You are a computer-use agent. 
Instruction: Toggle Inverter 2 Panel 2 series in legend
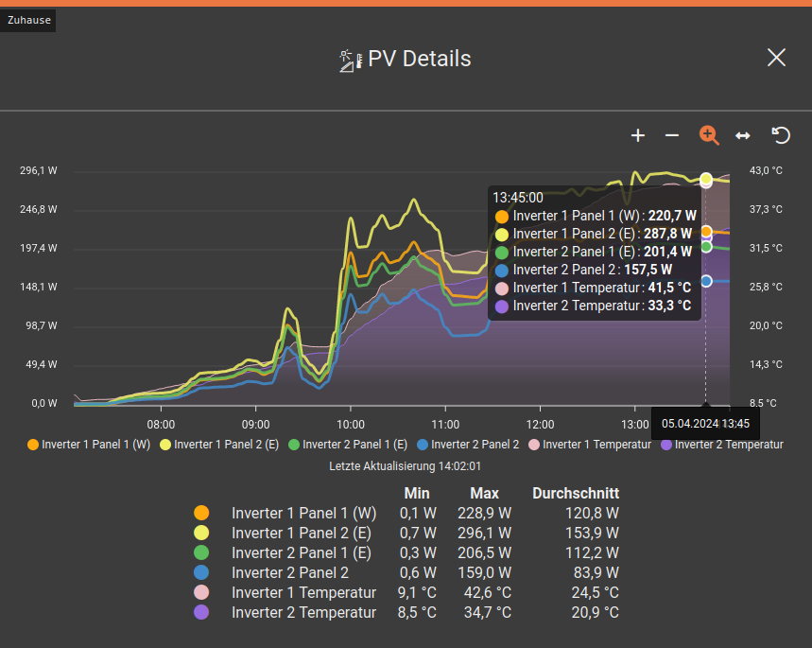click(468, 445)
